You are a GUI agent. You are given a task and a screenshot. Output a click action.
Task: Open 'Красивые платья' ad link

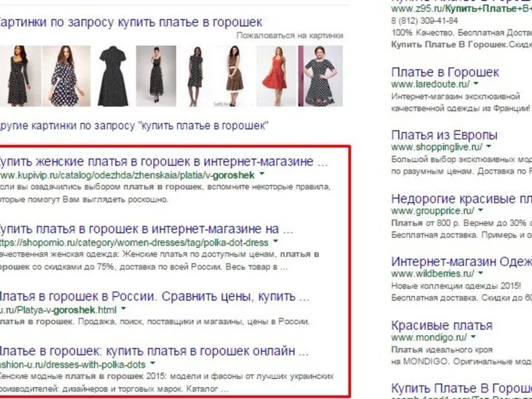click(442, 325)
